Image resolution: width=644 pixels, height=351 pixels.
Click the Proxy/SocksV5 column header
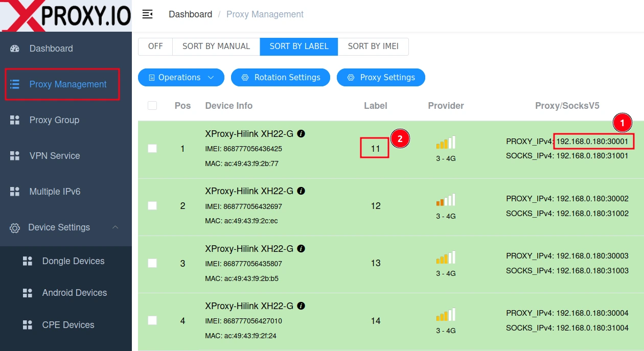click(567, 106)
